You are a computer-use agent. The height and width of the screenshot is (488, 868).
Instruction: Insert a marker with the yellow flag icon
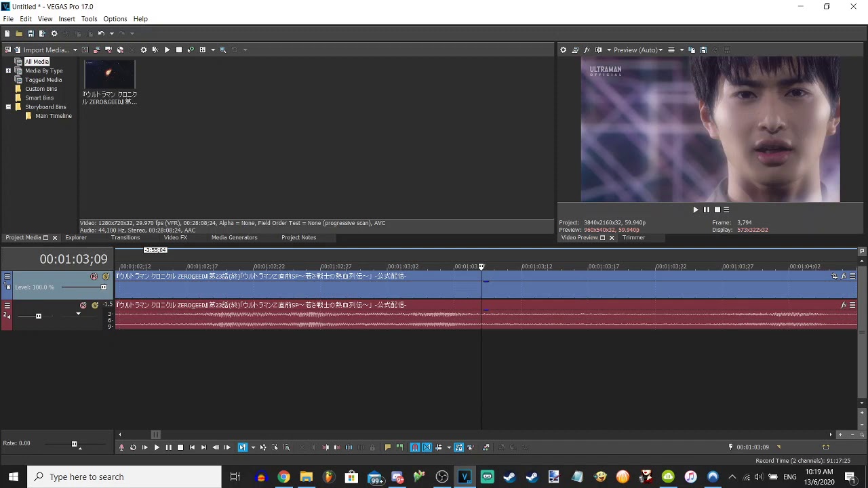click(388, 447)
